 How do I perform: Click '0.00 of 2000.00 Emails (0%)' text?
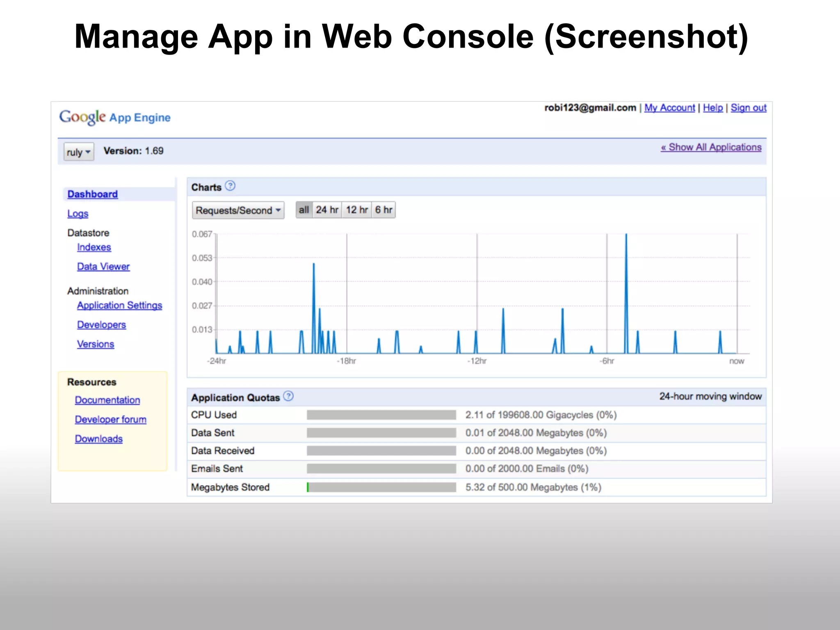[527, 469]
